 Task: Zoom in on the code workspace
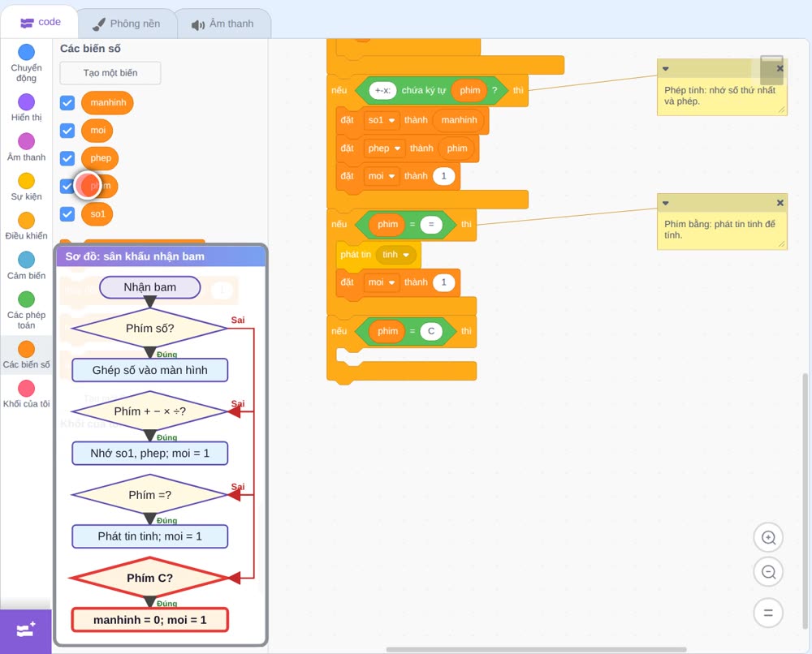click(768, 538)
